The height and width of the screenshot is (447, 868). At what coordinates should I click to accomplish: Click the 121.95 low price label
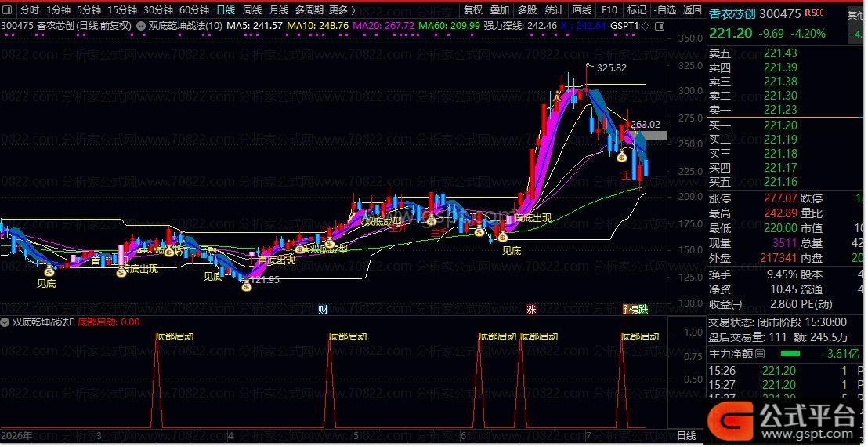click(x=265, y=280)
